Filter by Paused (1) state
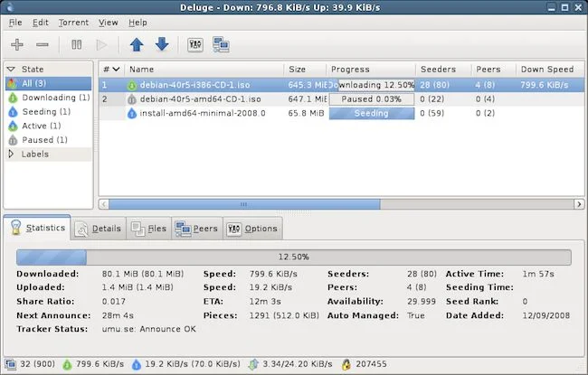The image size is (588, 375). (48, 140)
